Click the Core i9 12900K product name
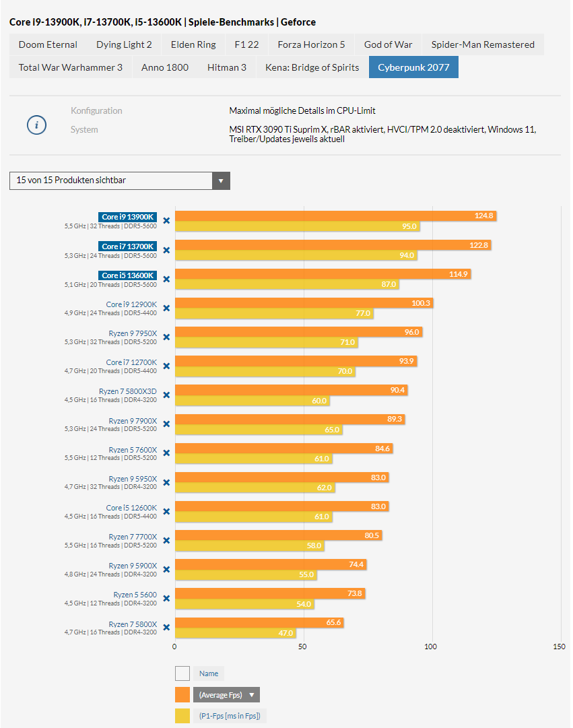This screenshot has width=573, height=728. (x=131, y=304)
